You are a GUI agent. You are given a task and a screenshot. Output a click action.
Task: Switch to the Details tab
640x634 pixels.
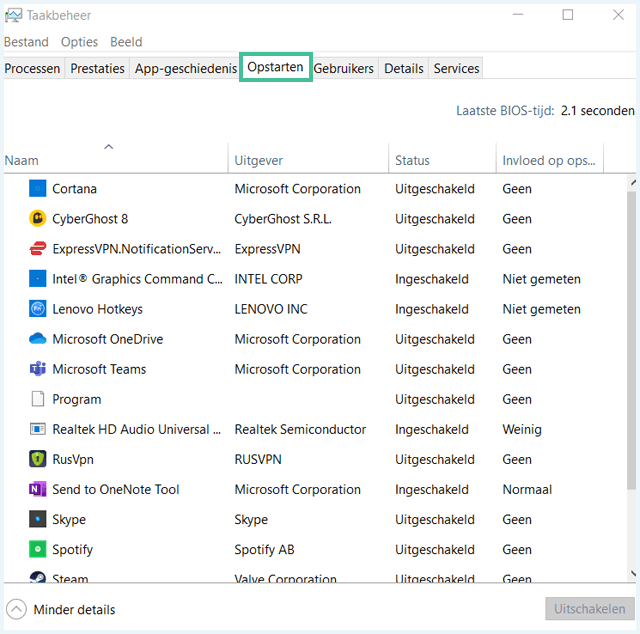point(404,68)
